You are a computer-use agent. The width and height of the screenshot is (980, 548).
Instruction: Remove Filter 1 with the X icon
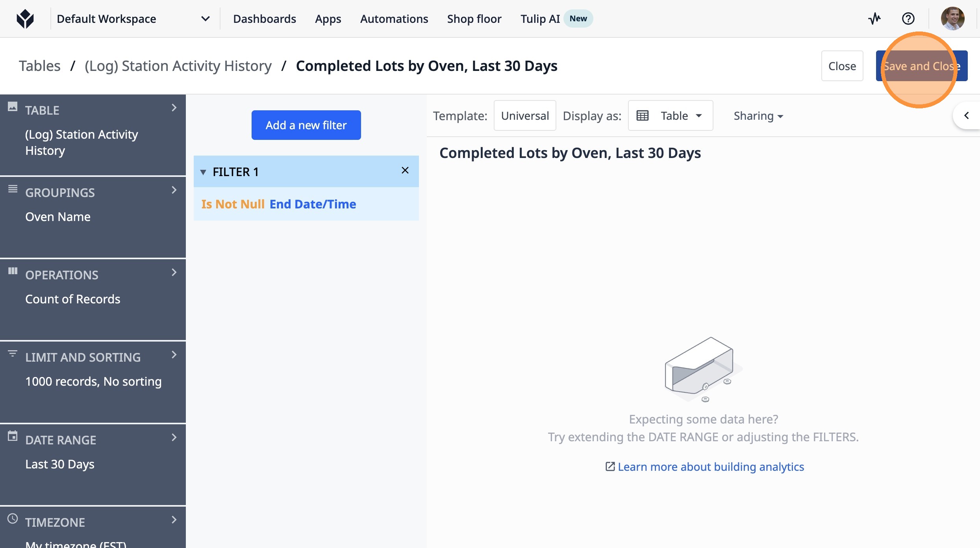pyautogui.click(x=405, y=171)
